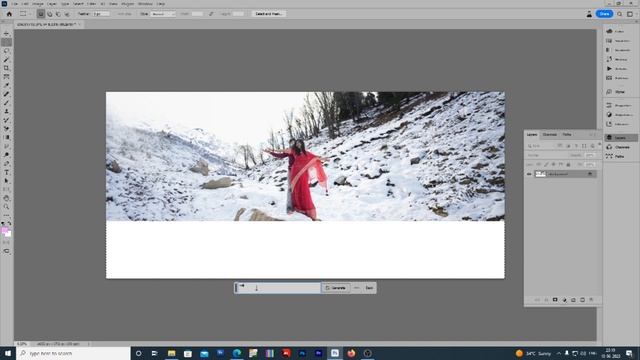Open Microsoft Edge from the taskbar
This screenshot has width=640, height=360.
(x=237, y=353)
